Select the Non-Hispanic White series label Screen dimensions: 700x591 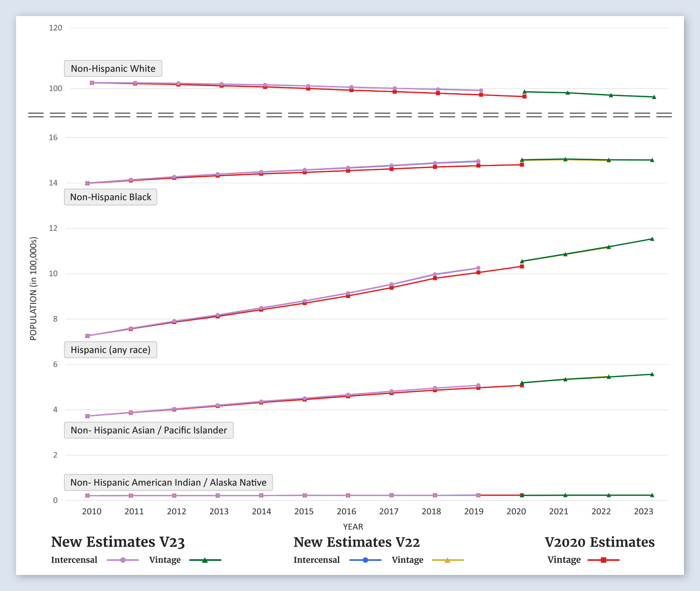coord(113,68)
